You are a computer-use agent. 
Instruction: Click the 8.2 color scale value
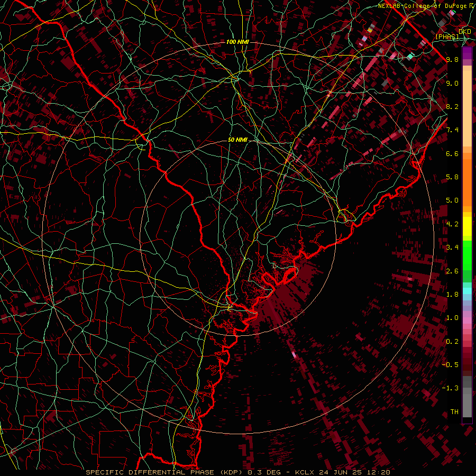point(452,106)
